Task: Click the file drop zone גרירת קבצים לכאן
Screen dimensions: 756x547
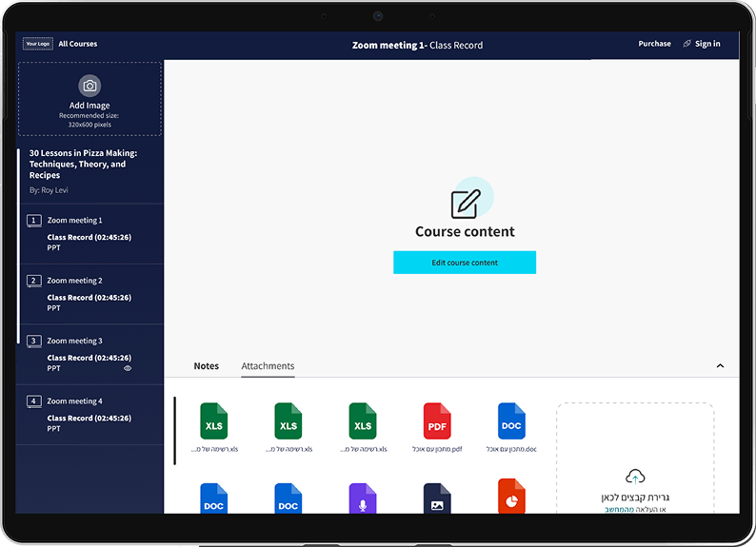Action: click(x=635, y=459)
